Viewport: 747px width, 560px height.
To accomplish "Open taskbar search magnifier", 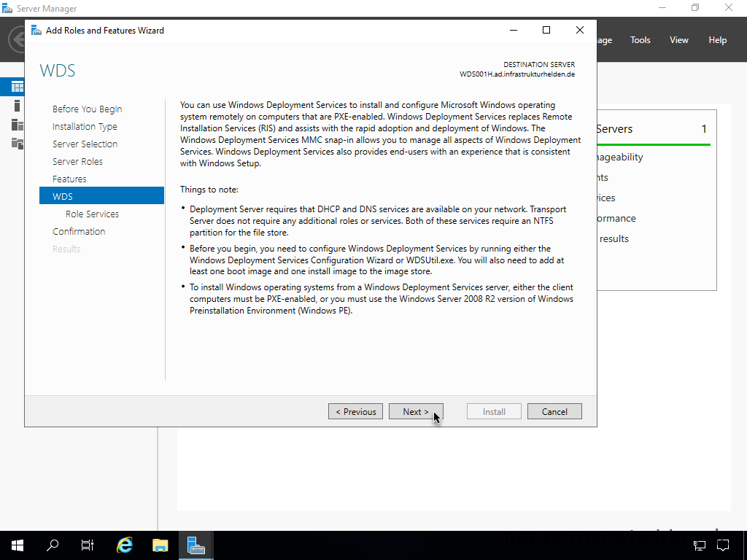I will click(53, 545).
